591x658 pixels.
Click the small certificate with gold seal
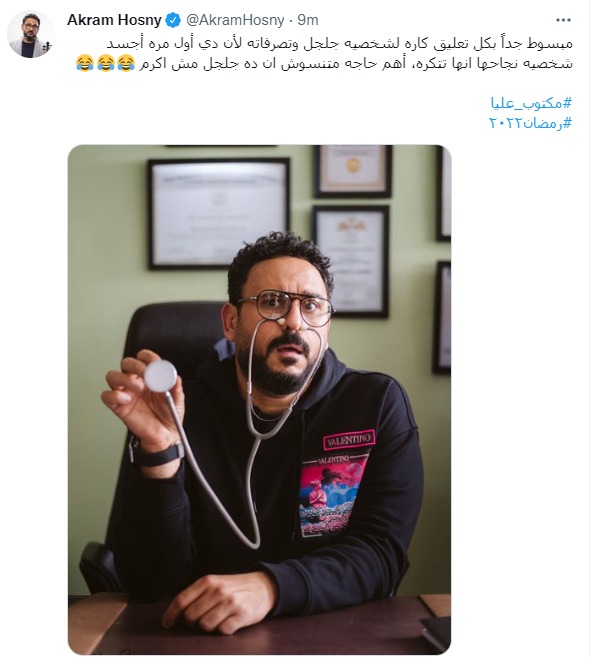click(x=353, y=170)
